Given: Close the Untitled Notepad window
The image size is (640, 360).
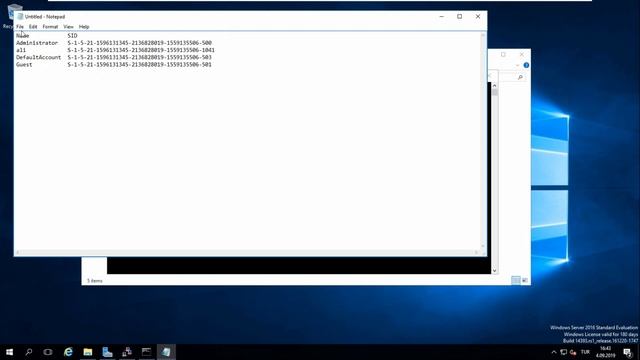Looking at the screenshot, I should 478,16.
